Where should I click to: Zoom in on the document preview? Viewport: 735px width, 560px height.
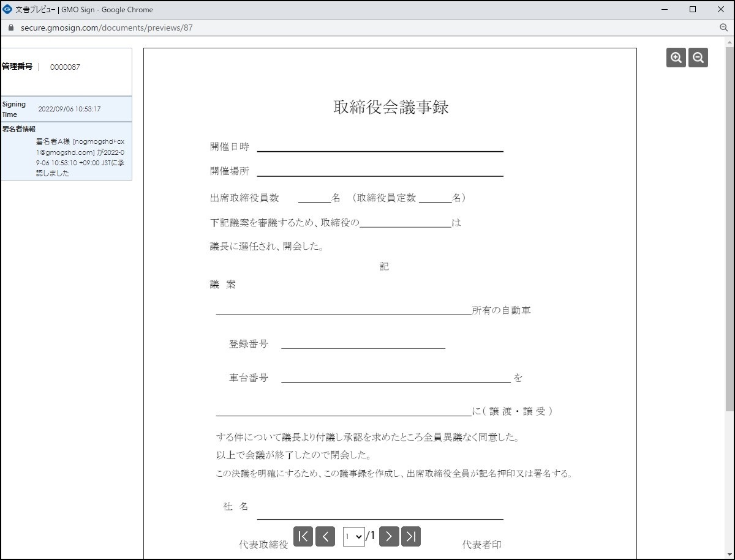(676, 57)
